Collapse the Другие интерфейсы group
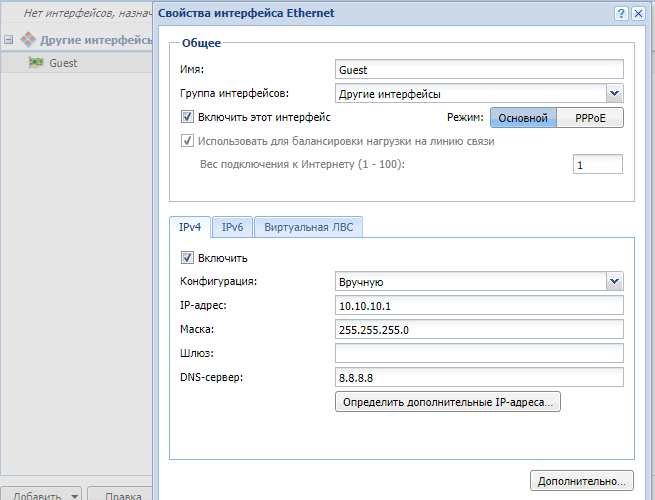The image size is (655, 500). point(9,41)
